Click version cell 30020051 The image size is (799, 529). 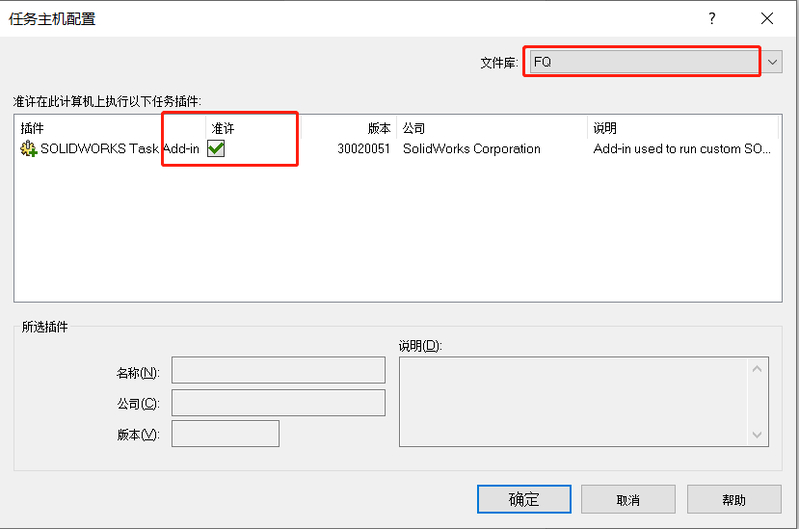tap(363, 149)
